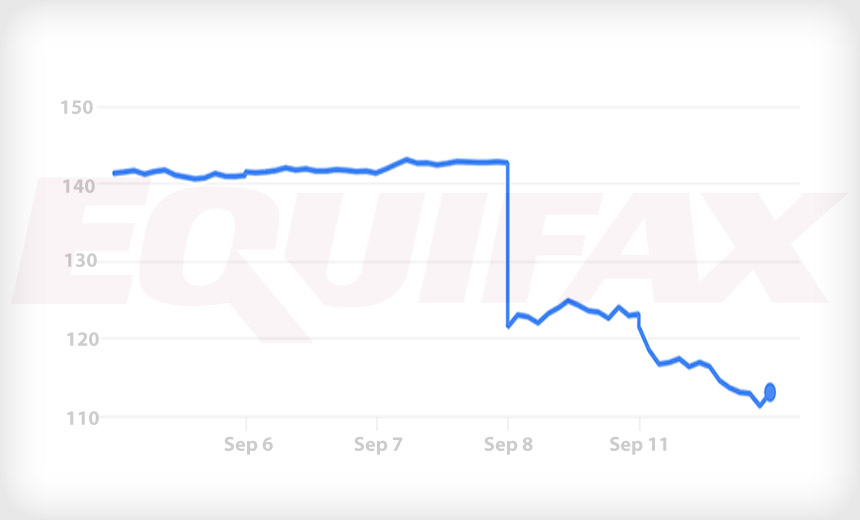Click the 110 y-axis label
This screenshot has height=520, width=860.
[82, 419]
